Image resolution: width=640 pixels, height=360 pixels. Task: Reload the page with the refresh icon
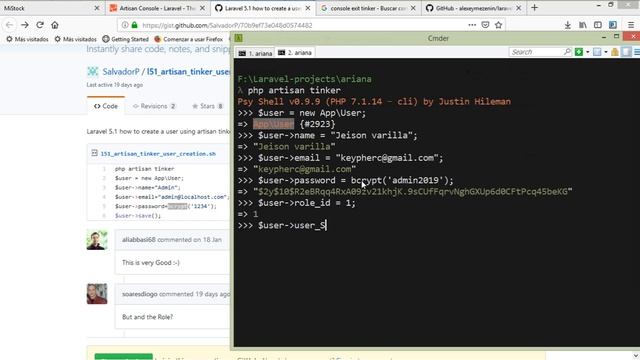point(40,25)
